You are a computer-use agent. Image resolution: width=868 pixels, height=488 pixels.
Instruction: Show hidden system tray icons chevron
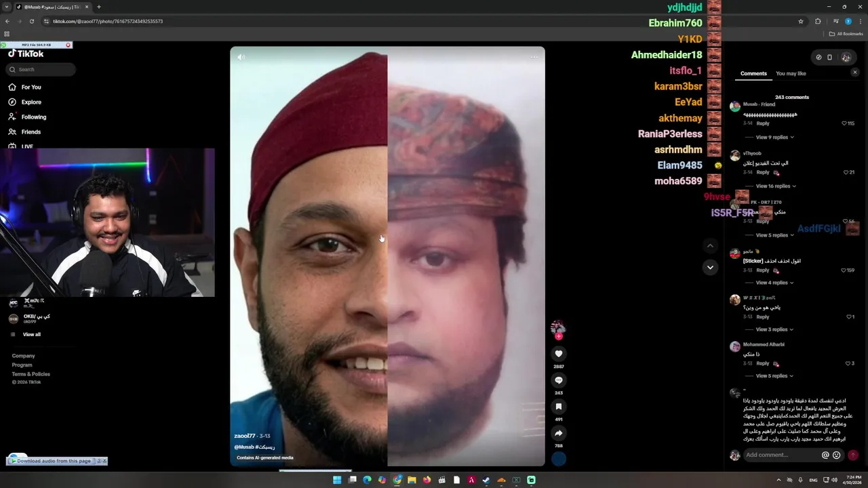(778, 480)
